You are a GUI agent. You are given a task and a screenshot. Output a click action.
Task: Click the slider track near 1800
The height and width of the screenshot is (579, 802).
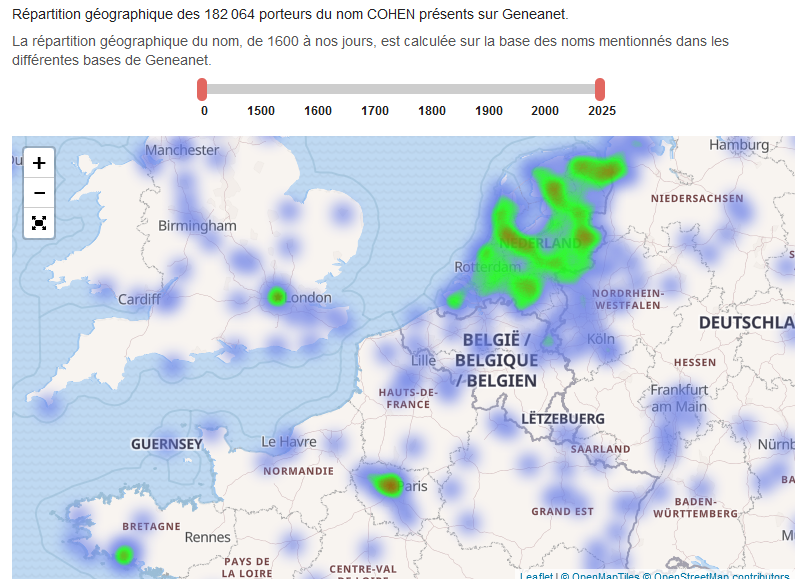click(x=432, y=90)
